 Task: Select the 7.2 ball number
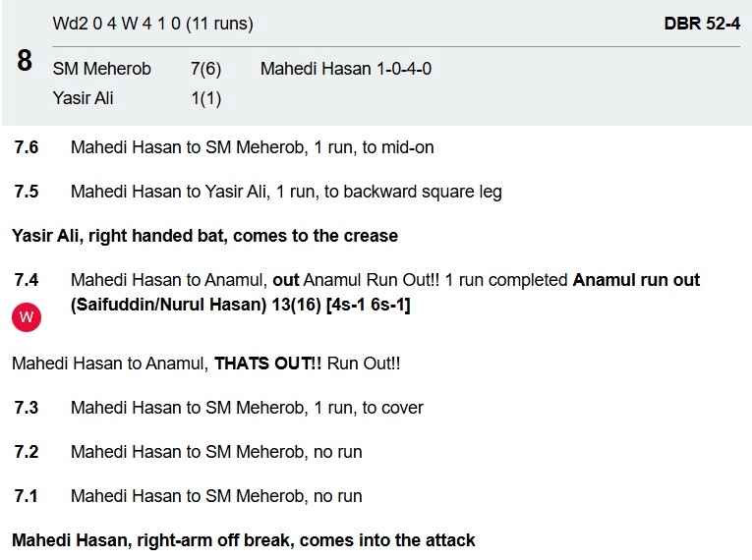click(27, 452)
